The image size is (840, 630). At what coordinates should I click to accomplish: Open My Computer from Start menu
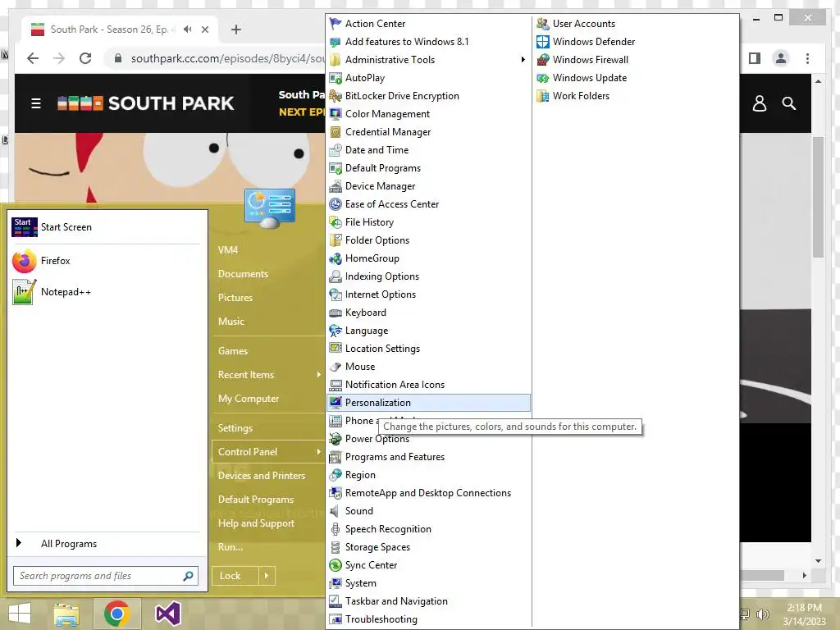(x=249, y=399)
